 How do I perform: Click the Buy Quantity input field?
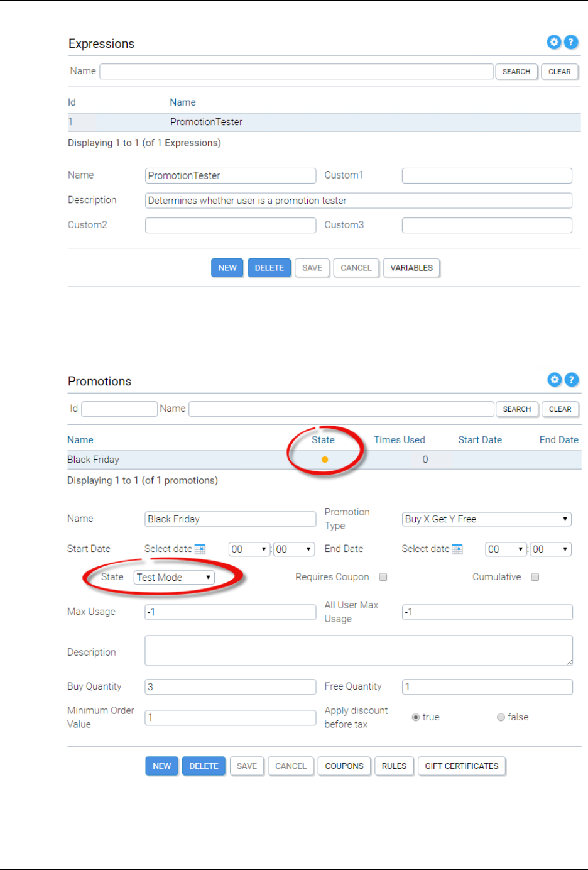[x=230, y=687]
